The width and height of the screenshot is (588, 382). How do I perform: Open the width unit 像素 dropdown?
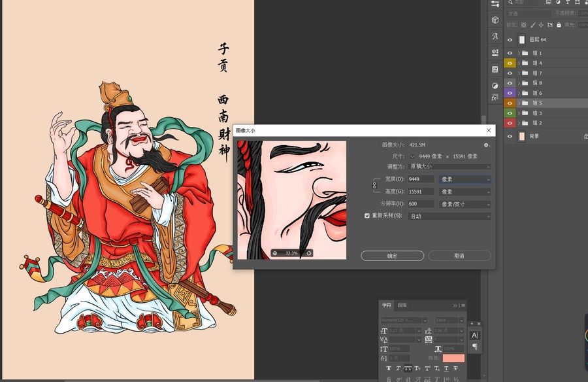point(465,179)
